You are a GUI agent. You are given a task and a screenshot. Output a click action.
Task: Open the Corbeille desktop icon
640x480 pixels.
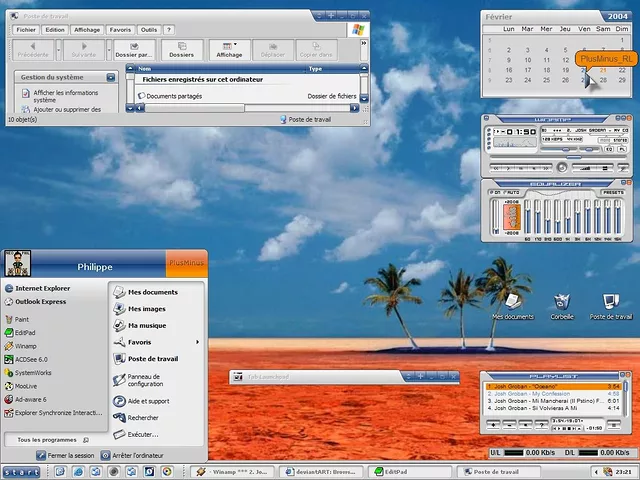coord(561,303)
